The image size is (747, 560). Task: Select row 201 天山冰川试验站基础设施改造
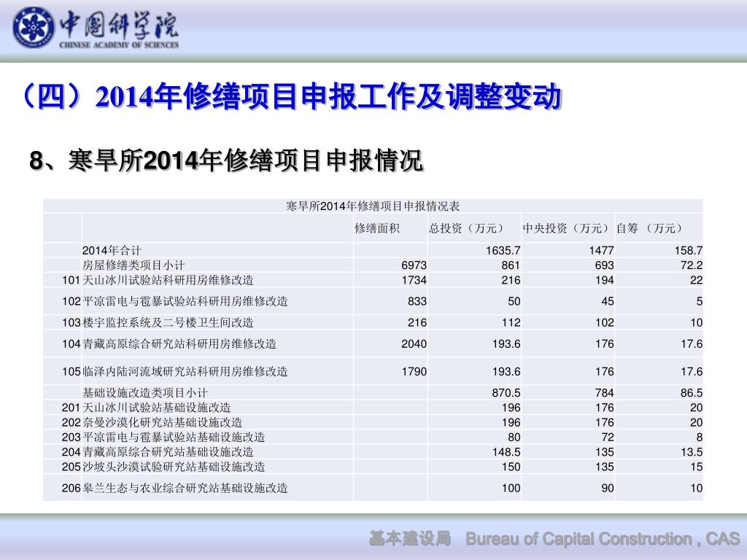click(373, 408)
